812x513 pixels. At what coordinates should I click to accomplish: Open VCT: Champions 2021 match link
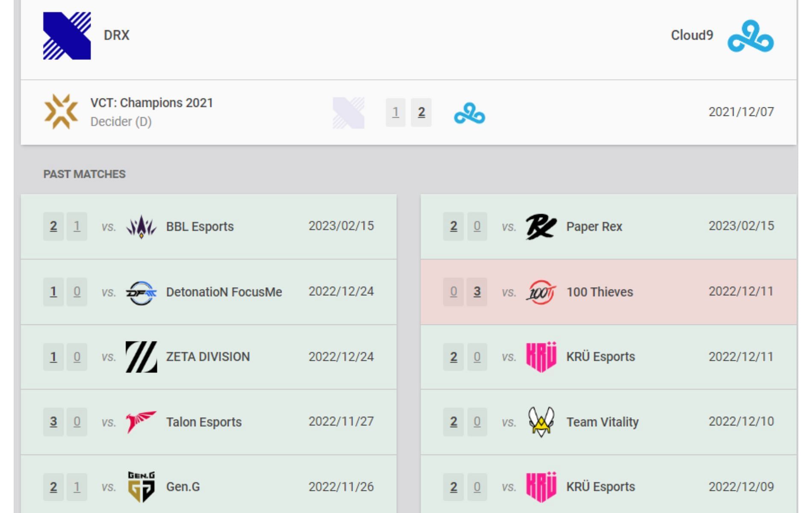[x=409, y=112]
